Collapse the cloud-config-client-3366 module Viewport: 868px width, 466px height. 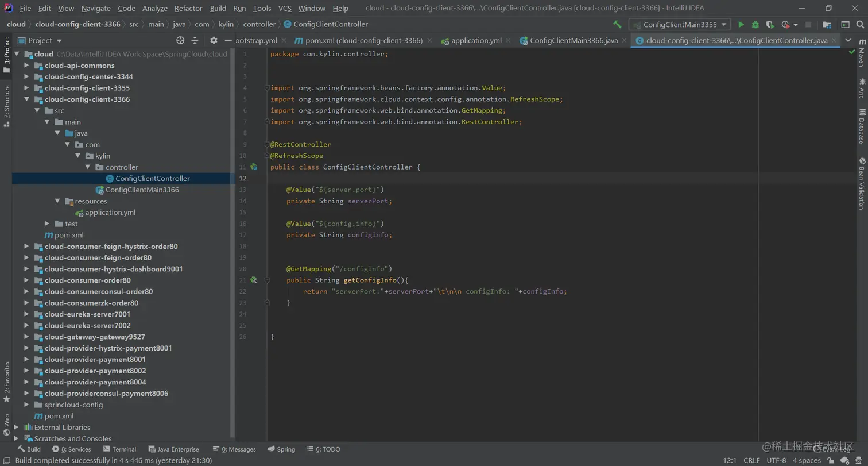click(x=26, y=99)
